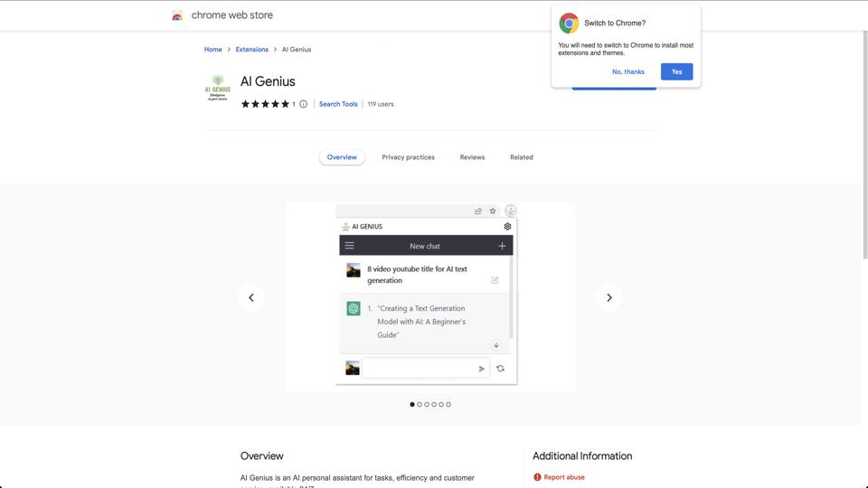Click the Chrome Web Store rainbow logo
The image size is (868, 488).
pyautogui.click(x=176, y=15)
